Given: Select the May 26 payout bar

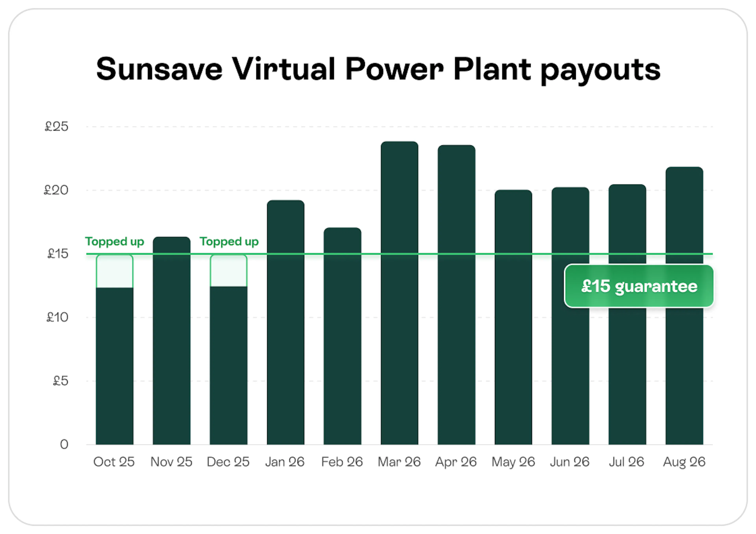Looking at the screenshot, I should [x=513, y=317].
